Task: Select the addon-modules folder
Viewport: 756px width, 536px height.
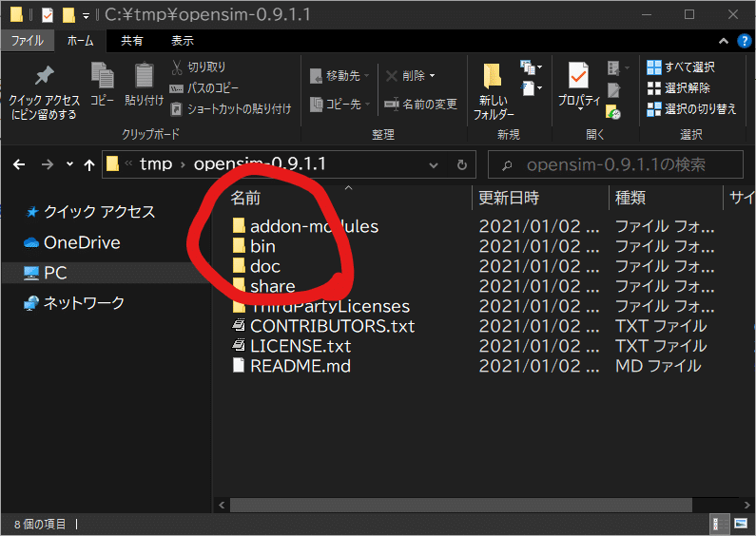Action: [x=305, y=226]
